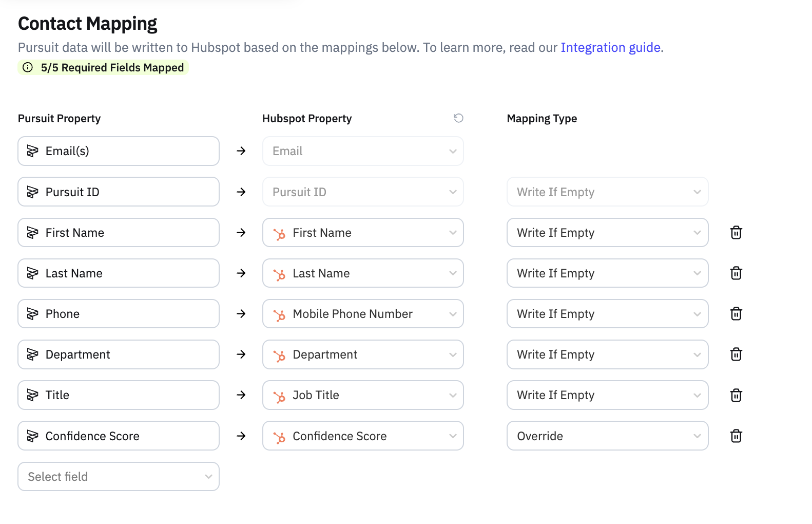Open the Mobile Phone Number Hubspot dropdown

coord(363,314)
